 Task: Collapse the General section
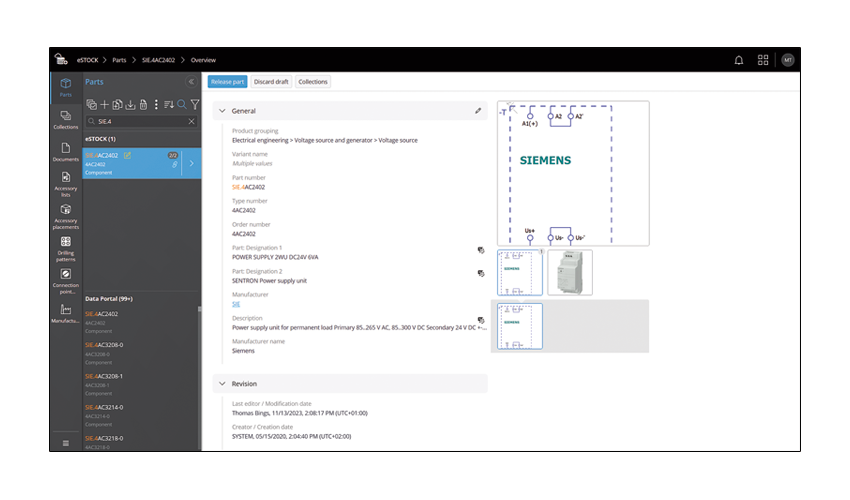tap(222, 111)
